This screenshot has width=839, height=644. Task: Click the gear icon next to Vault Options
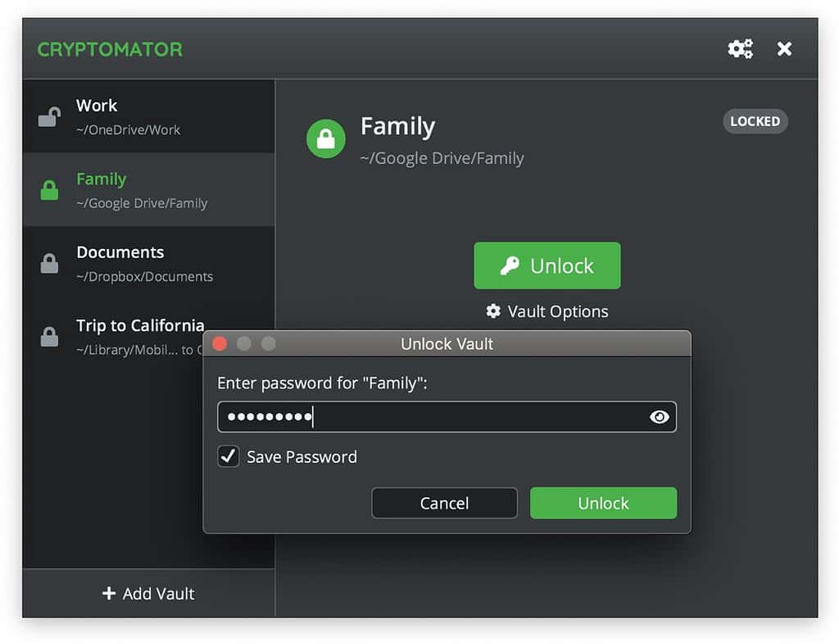[492, 311]
